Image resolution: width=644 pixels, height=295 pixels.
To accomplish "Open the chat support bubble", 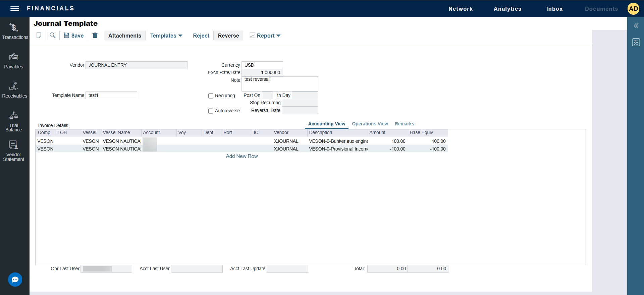I will point(15,279).
